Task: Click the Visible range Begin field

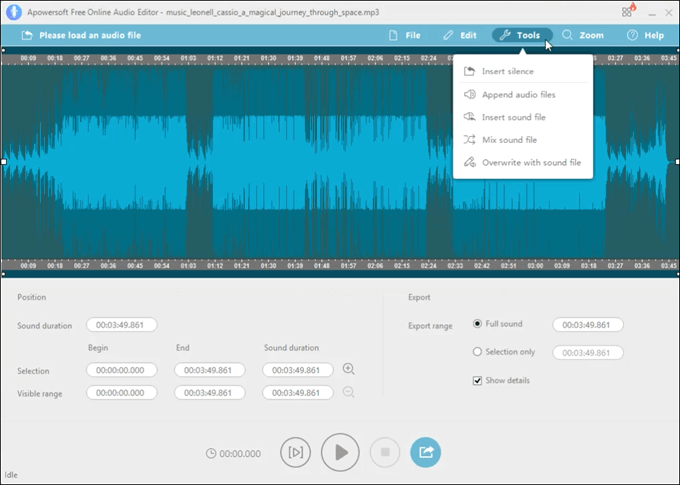Action: tap(121, 393)
